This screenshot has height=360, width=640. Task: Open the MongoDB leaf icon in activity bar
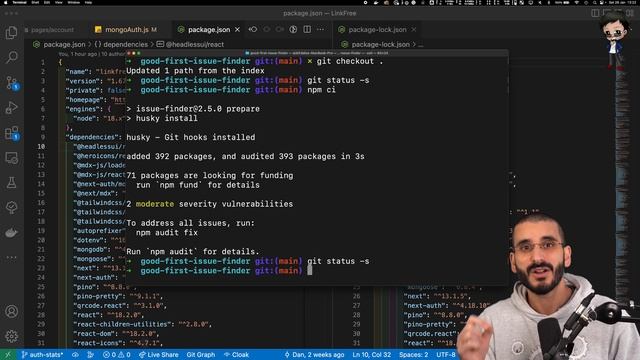pyautogui.click(x=11, y=207)
